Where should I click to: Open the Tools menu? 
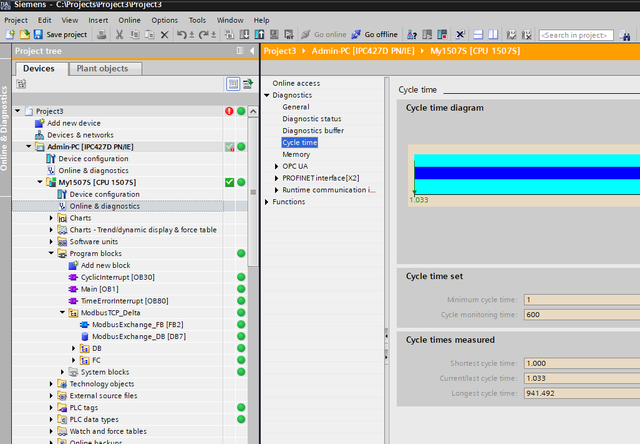coord(197,20)
